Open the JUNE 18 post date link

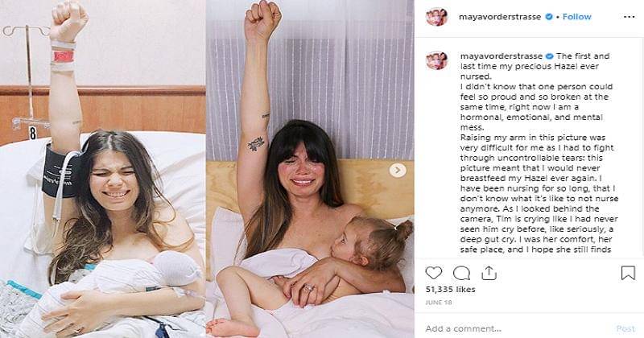tap(439, 303)
